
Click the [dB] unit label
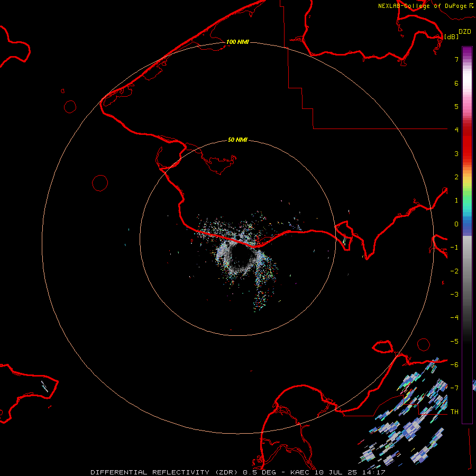click(x=452, y=36)
